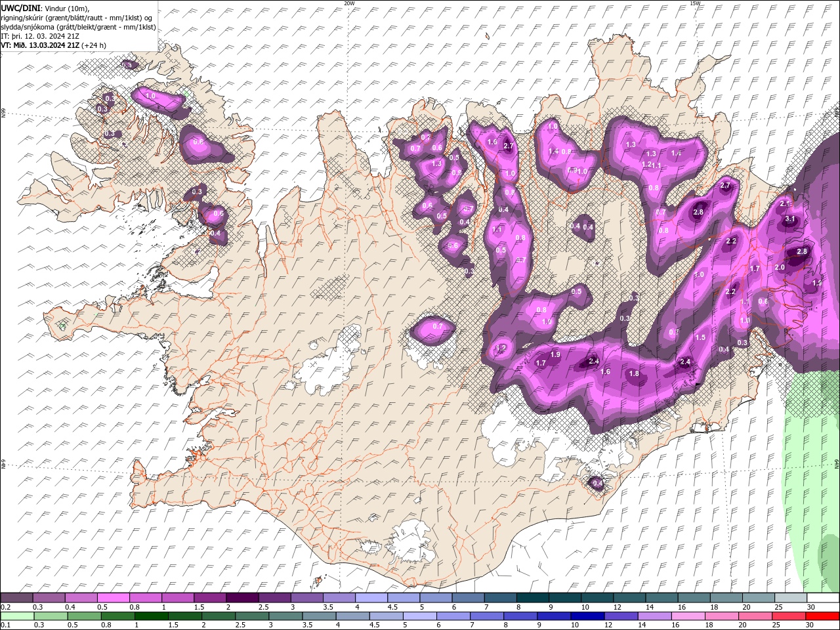Select the lavender swatch at 4 in the upper legend
This screenshot has width=840, height=630.
point(370,598)
